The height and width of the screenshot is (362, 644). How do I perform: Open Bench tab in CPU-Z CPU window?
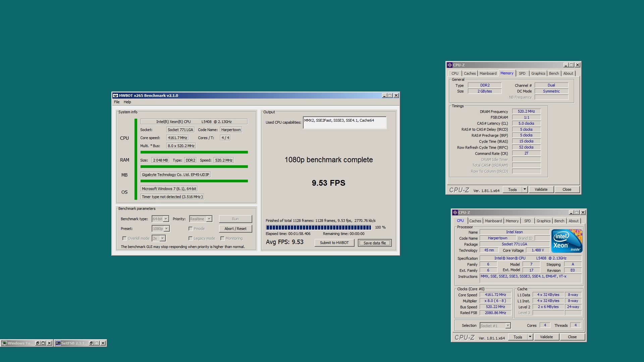point(559,221)
